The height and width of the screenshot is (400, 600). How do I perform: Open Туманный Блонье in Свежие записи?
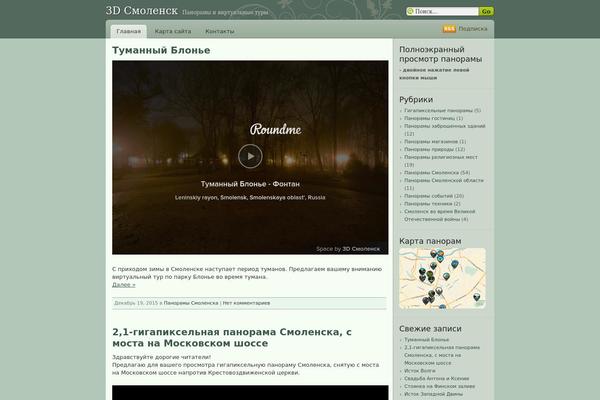427,340
